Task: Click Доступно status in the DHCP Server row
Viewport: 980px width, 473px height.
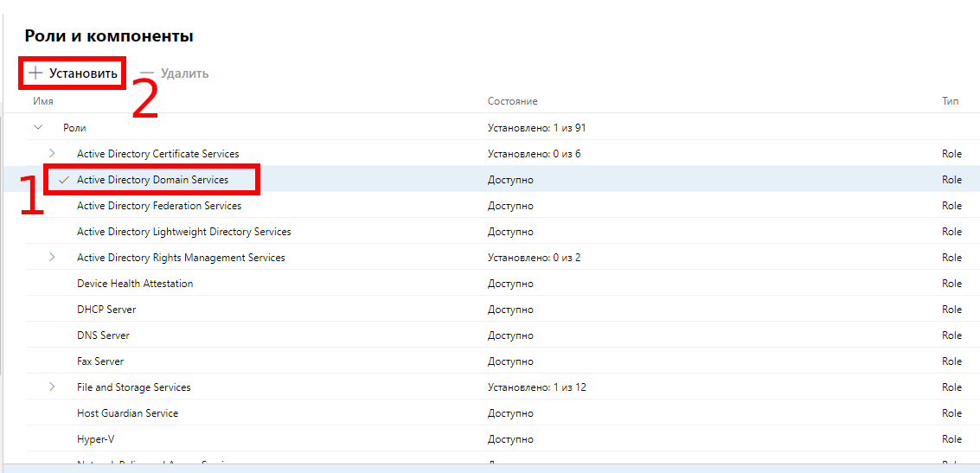Action: [510, 310]
